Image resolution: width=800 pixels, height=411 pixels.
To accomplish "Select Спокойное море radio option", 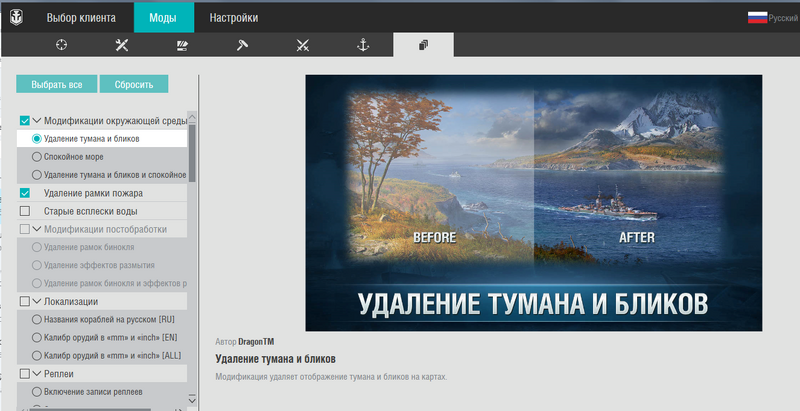I will click(x=37, y=157).
